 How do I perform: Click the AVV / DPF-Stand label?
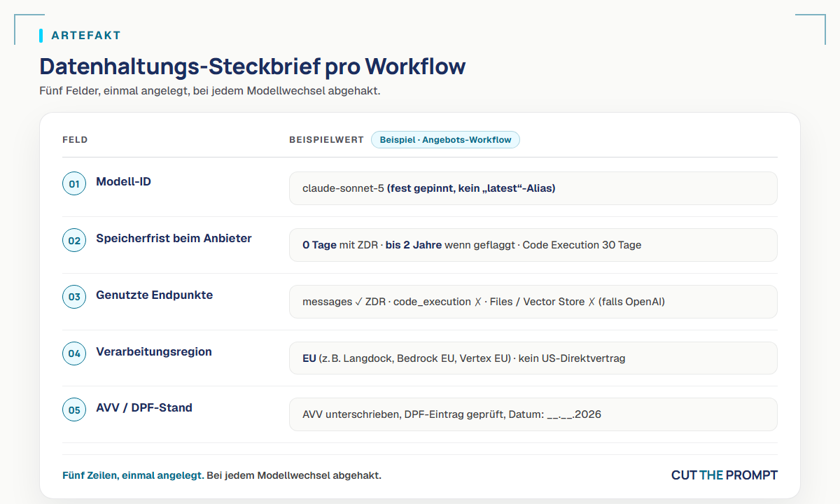pyautogui.click(x=144, y=407)
